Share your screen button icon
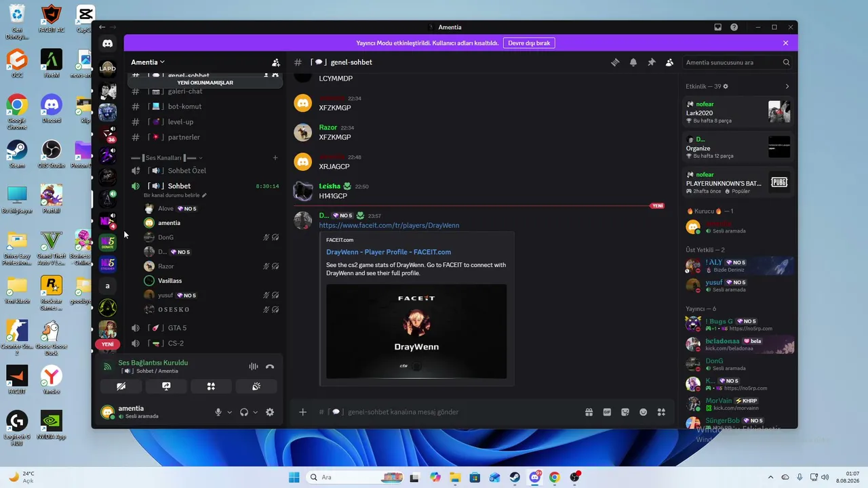This screenshot has height=488, width=868. click(x=166, y=386)
